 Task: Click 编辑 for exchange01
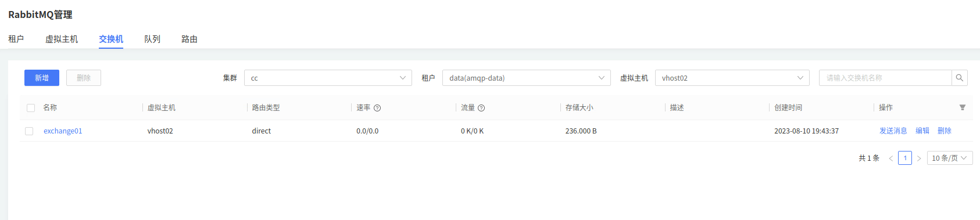[922, 131]
